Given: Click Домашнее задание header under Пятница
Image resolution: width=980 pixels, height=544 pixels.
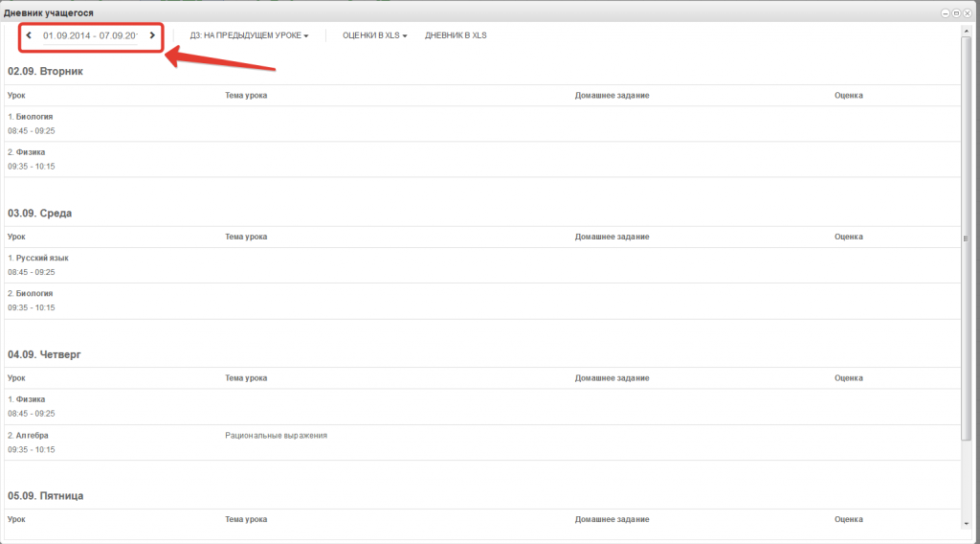Looking at the screenshot, I should click(x=612, y=520).
